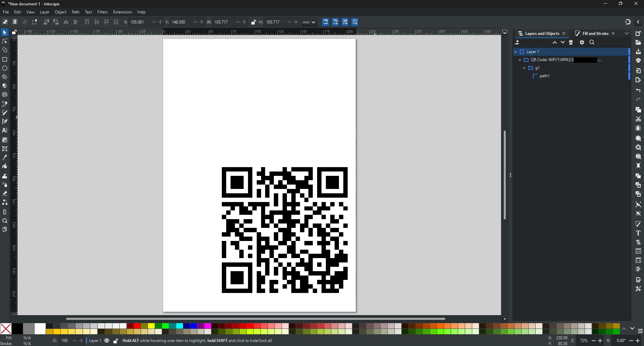Viewport: 644px width, 346px height.
Task: Select the Paint Bucket tool
Action: click(5, 166)
